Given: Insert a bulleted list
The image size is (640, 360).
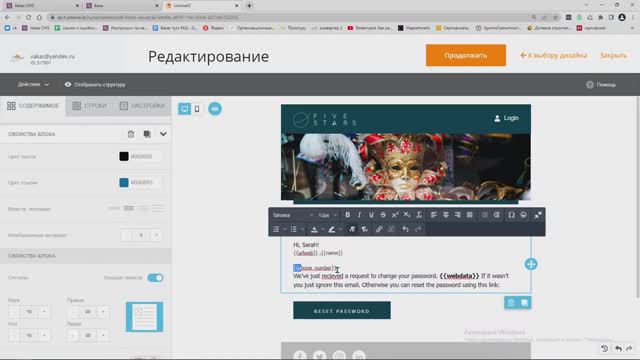Looking at the screenshot, I should coord(293,229).
